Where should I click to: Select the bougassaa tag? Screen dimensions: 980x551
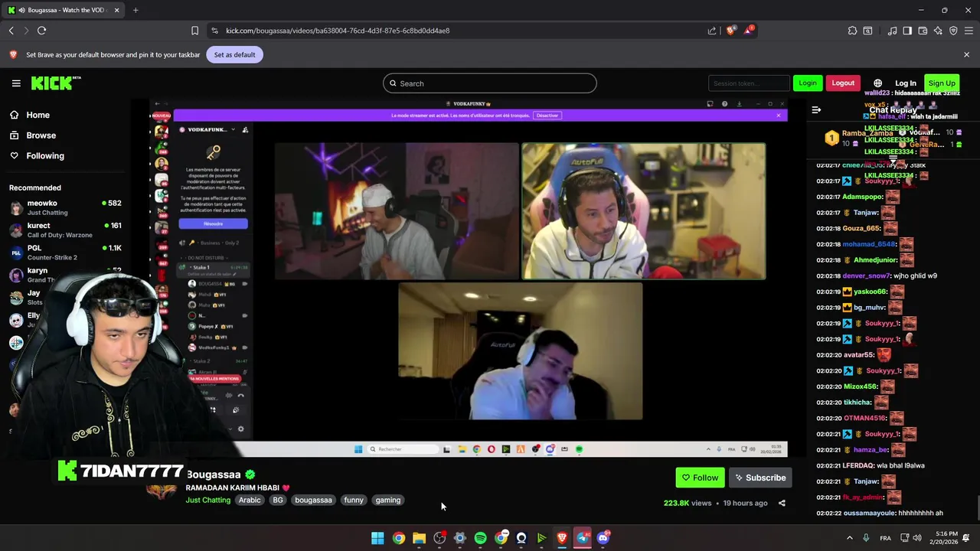click(x=313, y=500)
